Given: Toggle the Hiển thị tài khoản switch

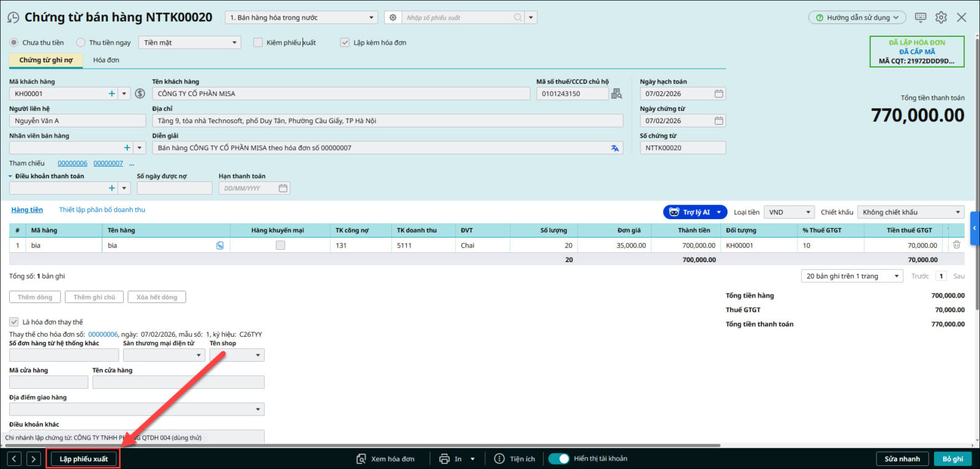Looking at the screenshot, I should [559, 459].
